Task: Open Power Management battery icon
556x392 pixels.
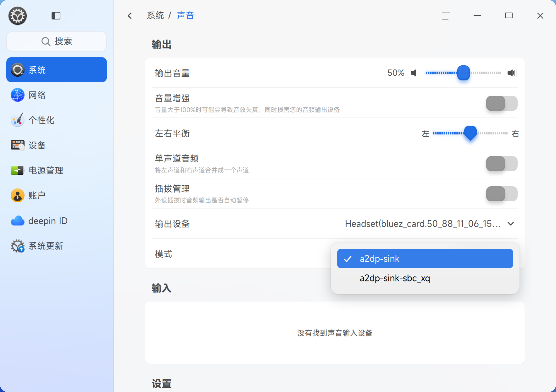Action: (18, 170)
